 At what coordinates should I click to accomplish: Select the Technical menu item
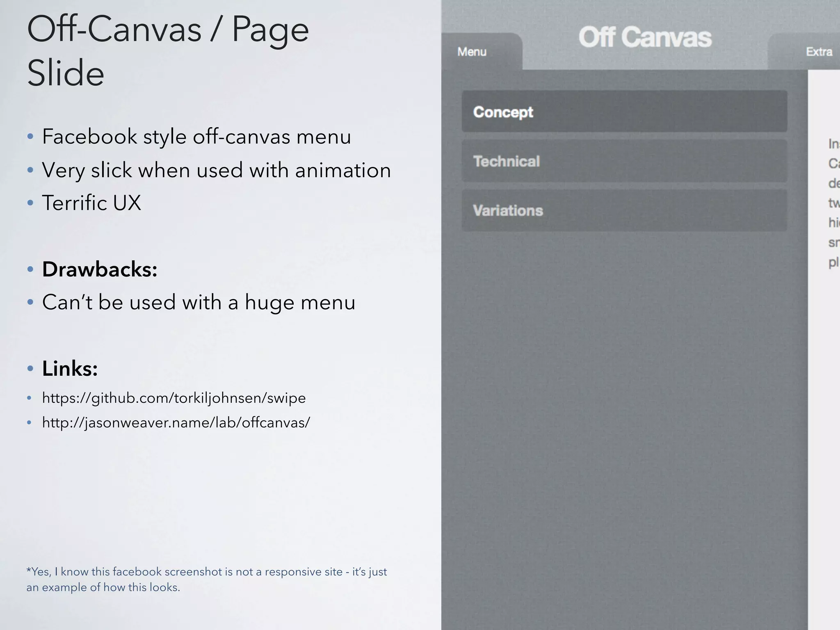[624, 161]
